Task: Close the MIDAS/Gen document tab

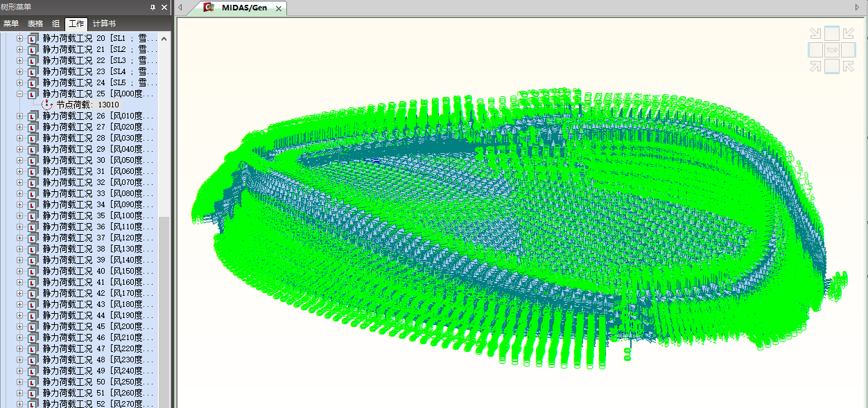Action: pos(278,8)
